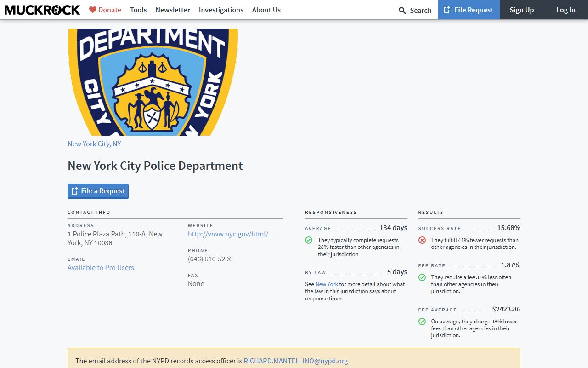The width and height of the screenshot is (588, 368).
Task: Click the address 1 Police Plaza Path text
Action: point(115,238)
